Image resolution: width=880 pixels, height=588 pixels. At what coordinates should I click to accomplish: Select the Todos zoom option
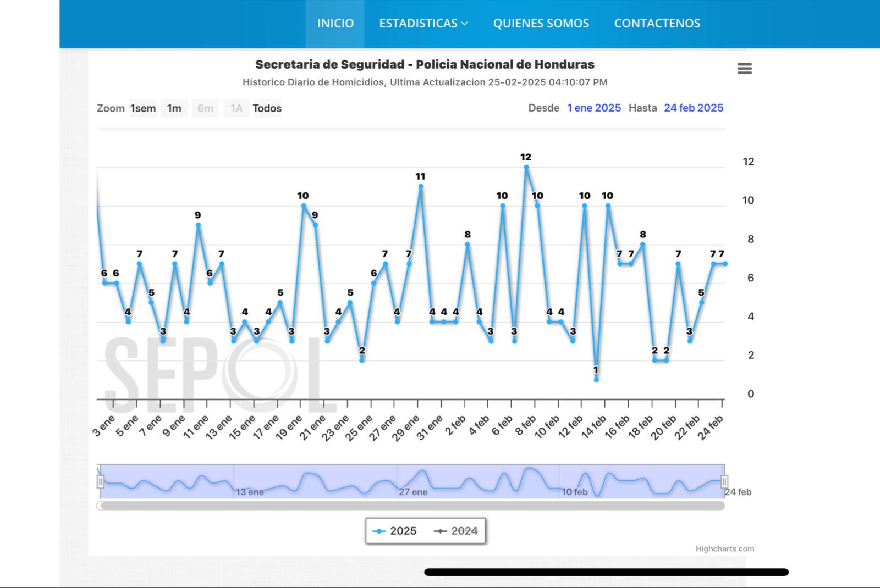coord(267,108)
